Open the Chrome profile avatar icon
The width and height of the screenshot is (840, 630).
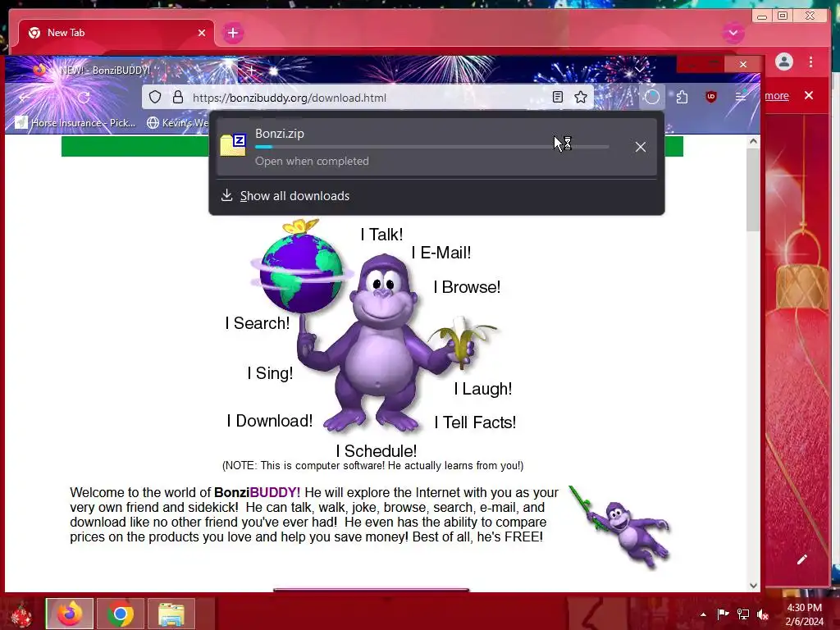pos(783,62)
